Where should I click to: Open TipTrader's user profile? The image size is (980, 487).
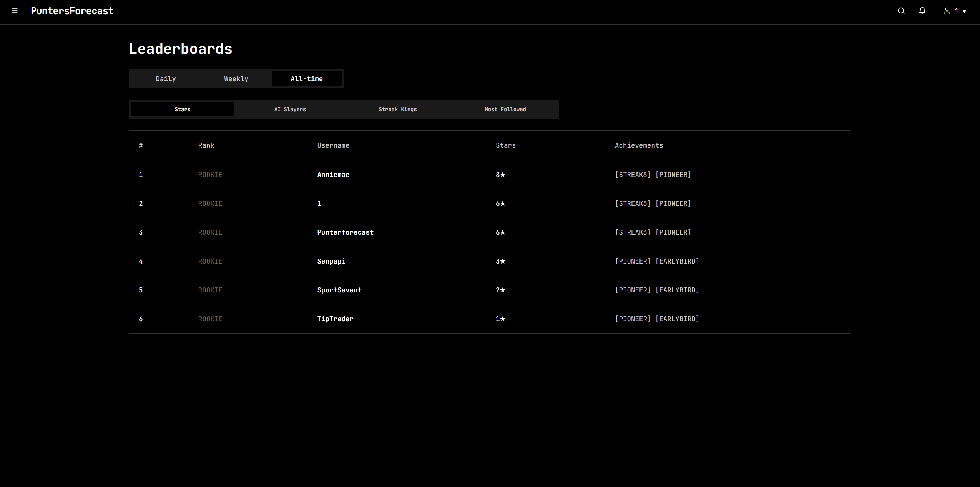coord(335,319)
